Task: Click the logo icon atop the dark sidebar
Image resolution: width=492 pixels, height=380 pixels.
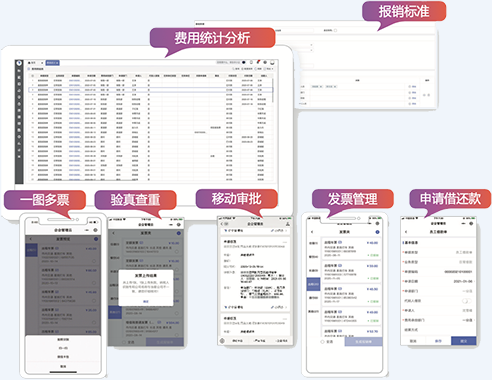Action: click(x=19, y=63)
